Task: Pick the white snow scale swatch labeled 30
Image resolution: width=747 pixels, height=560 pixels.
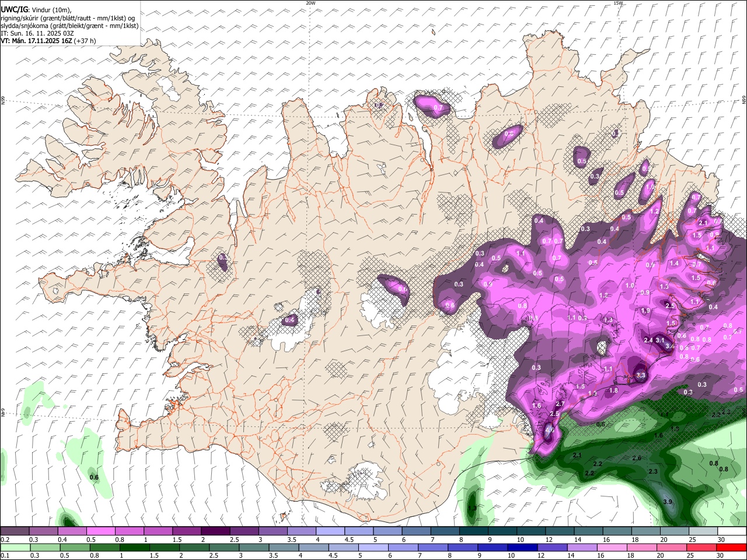Action: tap(732, 531)
